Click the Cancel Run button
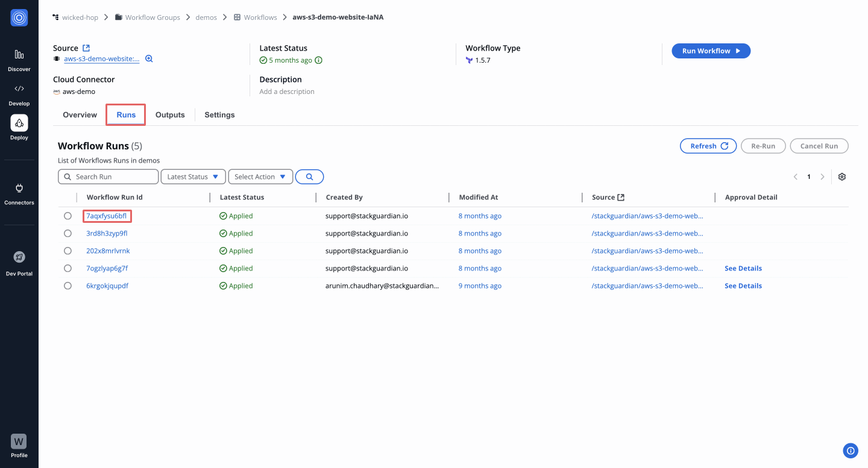The width and height of the screenshot is (868, 468). [x=819, y=146]
